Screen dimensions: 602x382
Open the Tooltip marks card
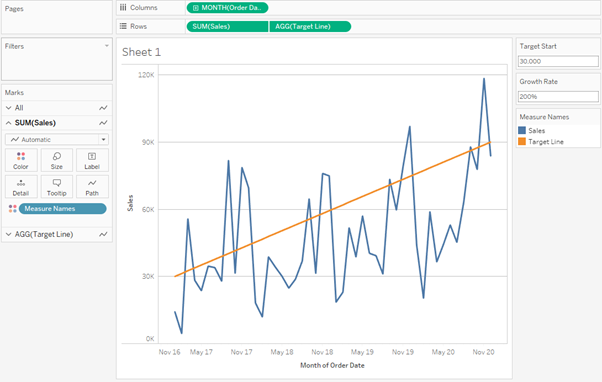pos(56,187)
